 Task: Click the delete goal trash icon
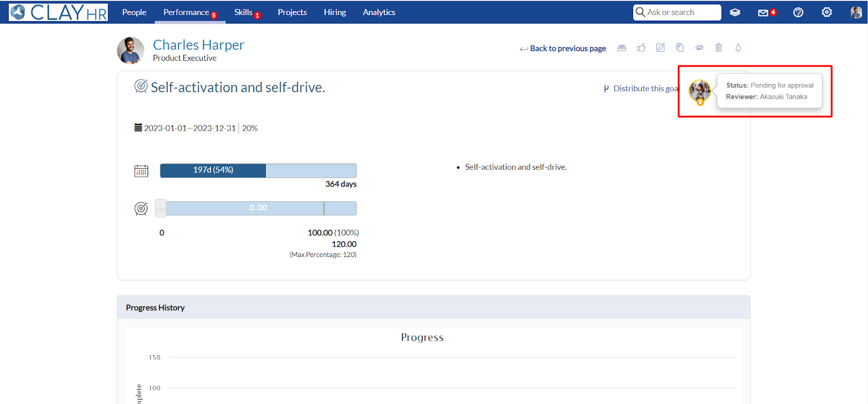point(719,48)
